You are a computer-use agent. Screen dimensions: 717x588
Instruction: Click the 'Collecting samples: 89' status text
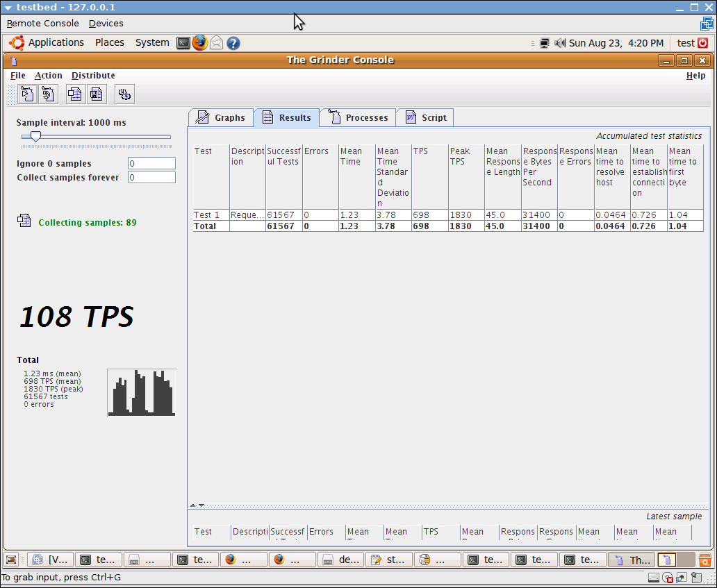point(88,223)
